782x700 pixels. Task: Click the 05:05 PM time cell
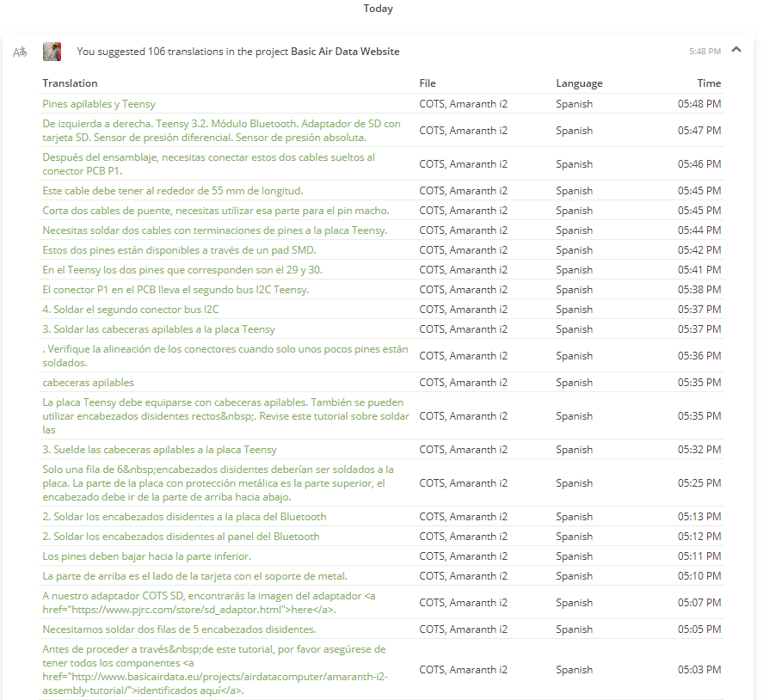pos(699,629)
